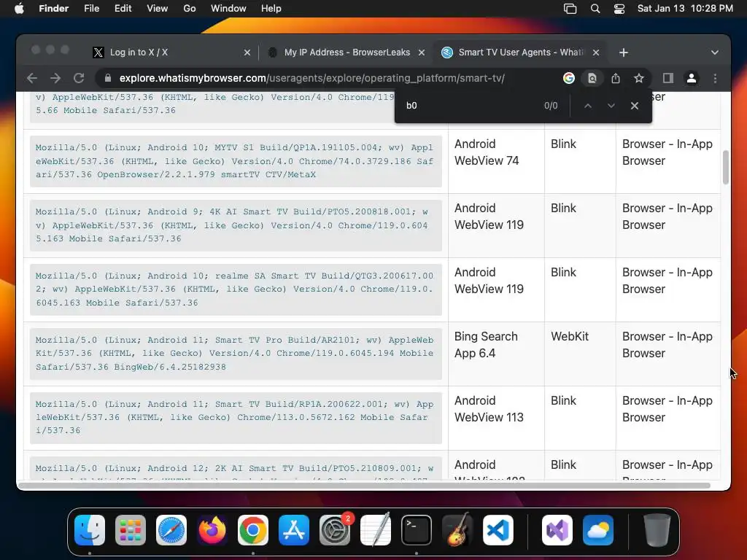
Task: Open Launchpad from the Dock
Action: 131,530
